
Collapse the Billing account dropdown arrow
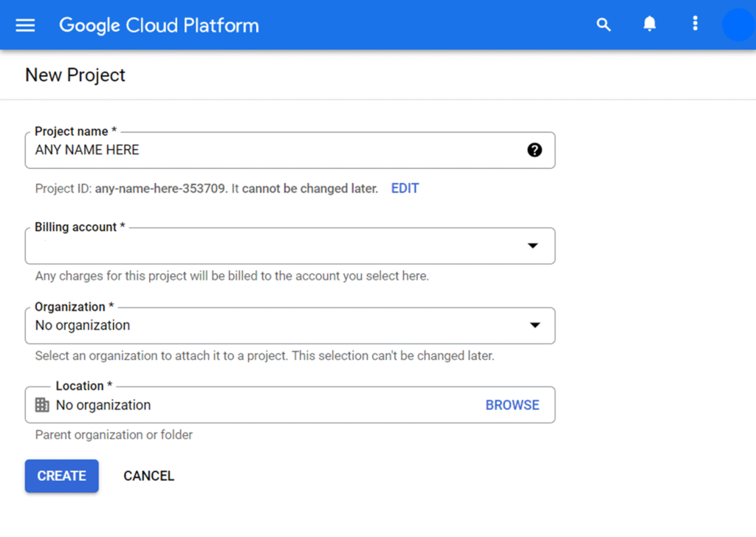[x=532, y=245]
